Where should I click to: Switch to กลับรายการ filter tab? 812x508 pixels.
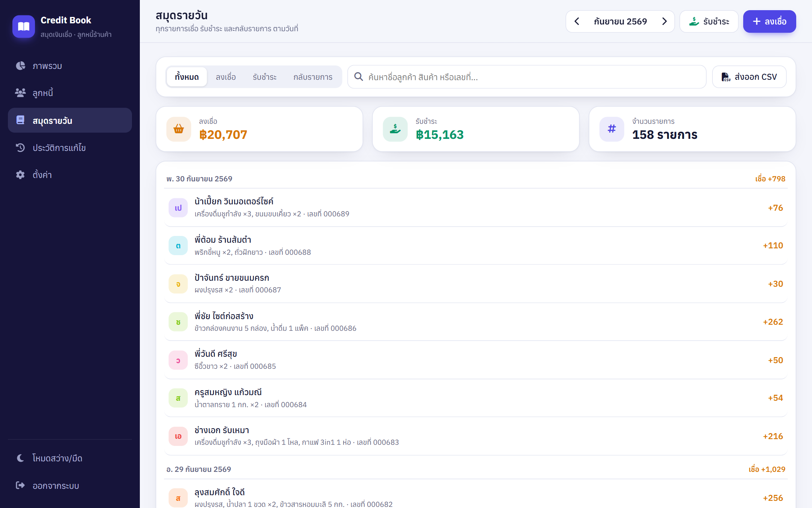[313, 77]
